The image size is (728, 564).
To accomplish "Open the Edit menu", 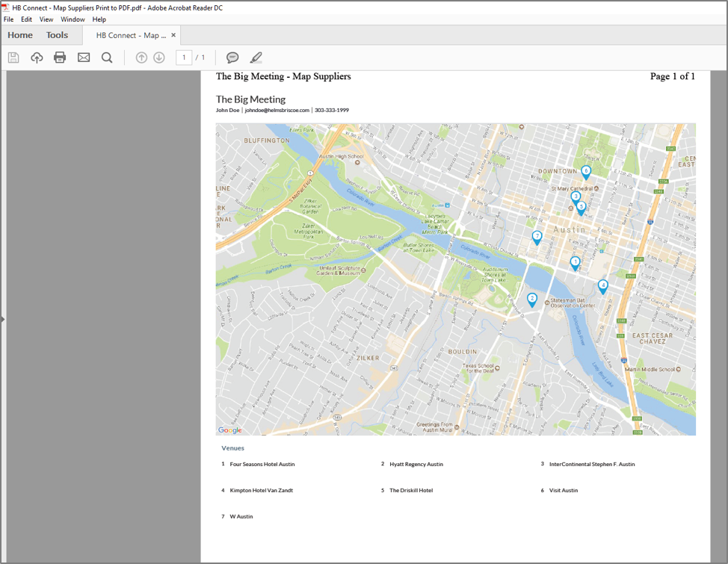I will (x=26, y=19).
